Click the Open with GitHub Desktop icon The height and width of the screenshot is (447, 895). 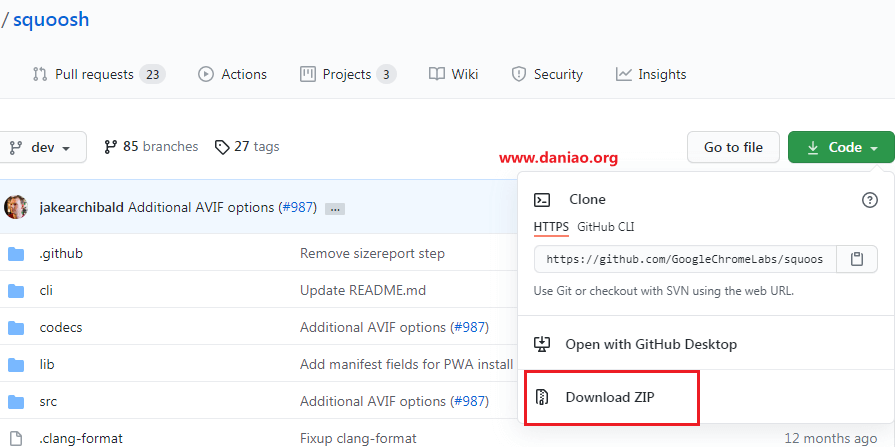pyautogui.click(x=542, y=344)
